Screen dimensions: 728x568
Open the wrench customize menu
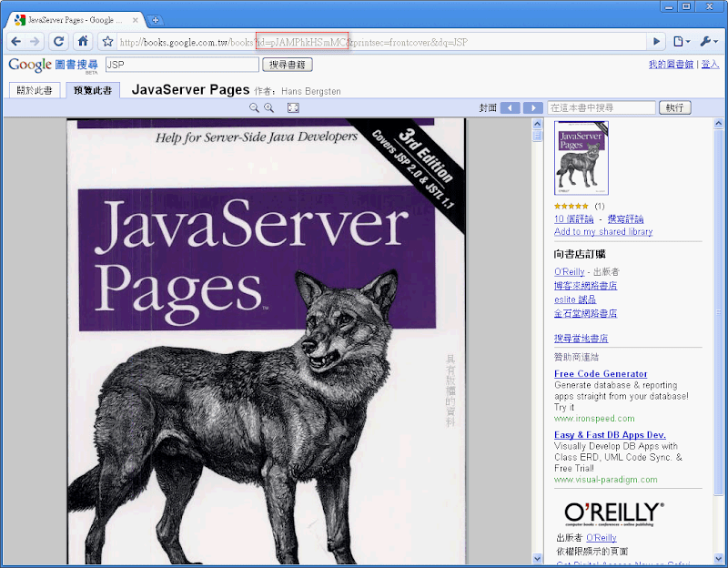coord(709,42)
